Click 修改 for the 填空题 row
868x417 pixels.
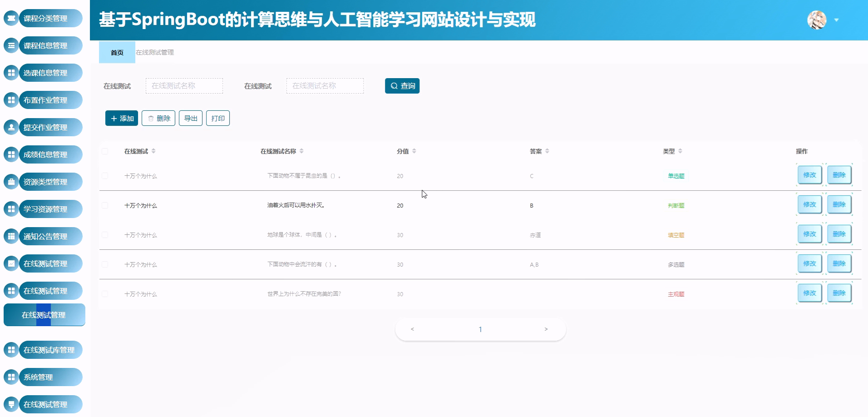[x=810, y=234]
